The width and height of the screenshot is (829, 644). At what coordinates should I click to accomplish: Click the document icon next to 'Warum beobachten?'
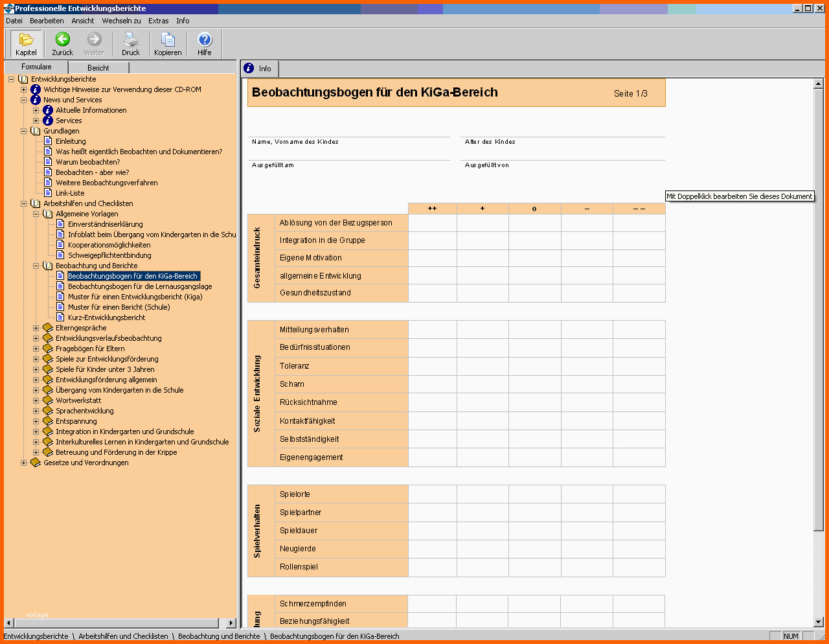click(48, 162)
